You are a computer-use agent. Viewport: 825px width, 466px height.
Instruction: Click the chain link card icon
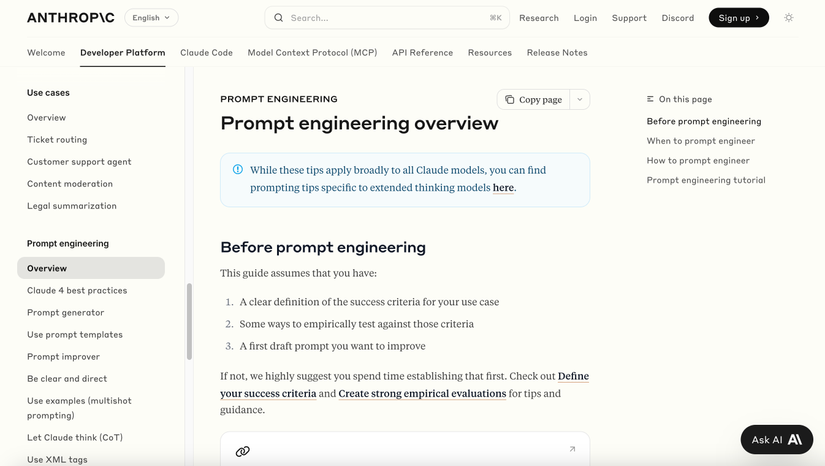tap(243, 451)
